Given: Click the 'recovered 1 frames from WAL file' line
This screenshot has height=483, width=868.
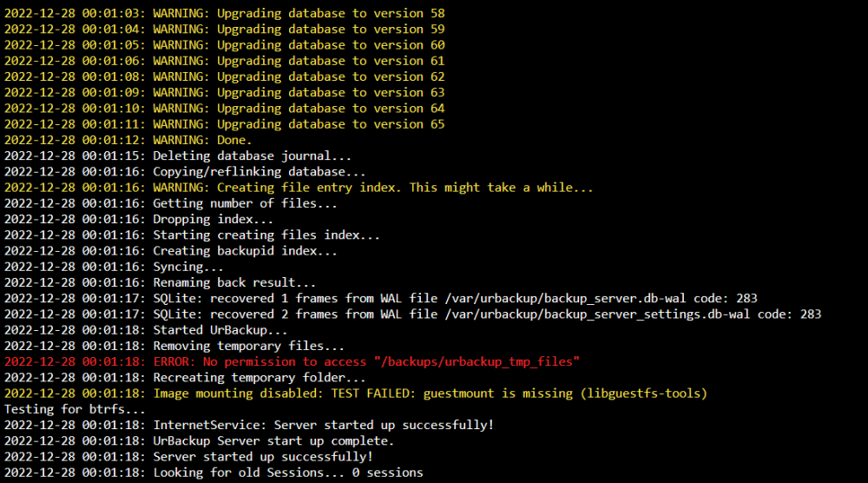Looking at the screenshot, I should [381, 299].
